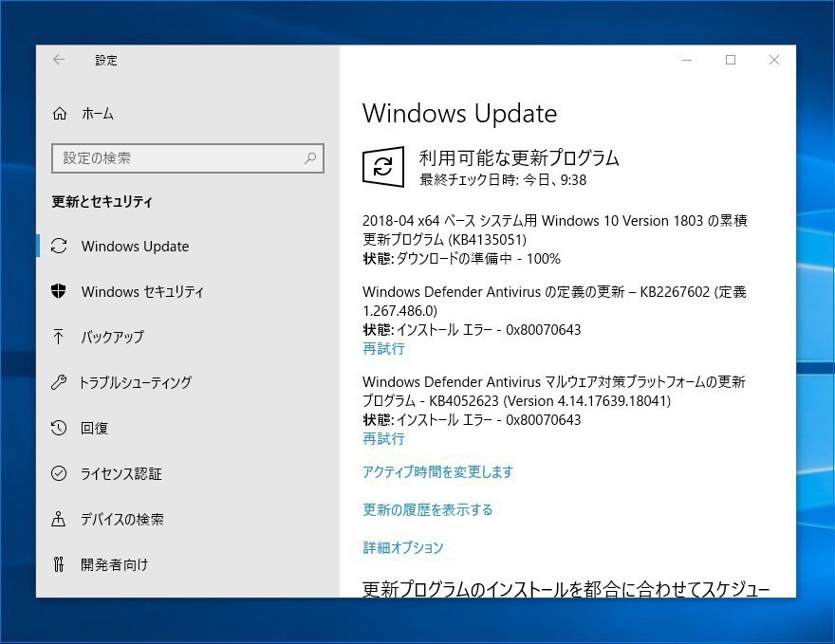The height and width of the screenshot is (644, 835).
Task: Click the developer tools icon
Action: click(59, 564)
